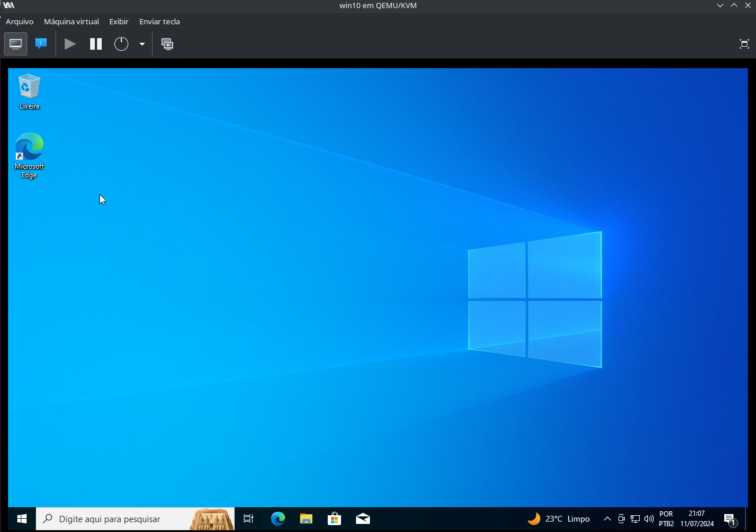Toggle fullscreen mode for the VM viewer
Screen dimensions: 756x532
[744, 44]
